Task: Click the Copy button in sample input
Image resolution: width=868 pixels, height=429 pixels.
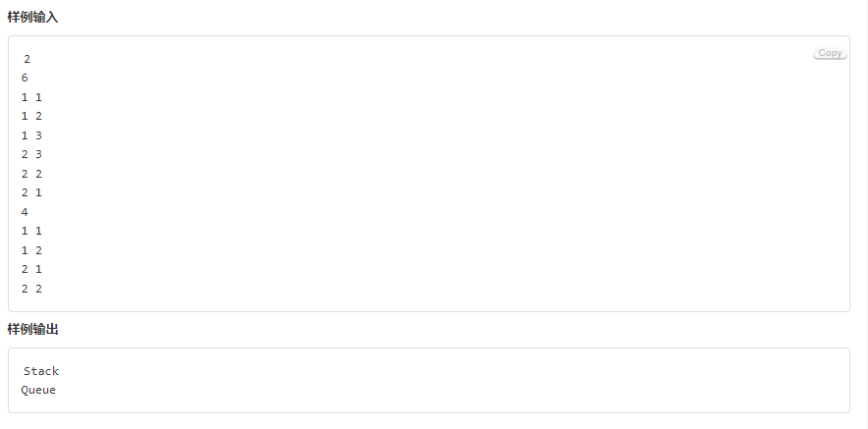Action: pos(830,53)
